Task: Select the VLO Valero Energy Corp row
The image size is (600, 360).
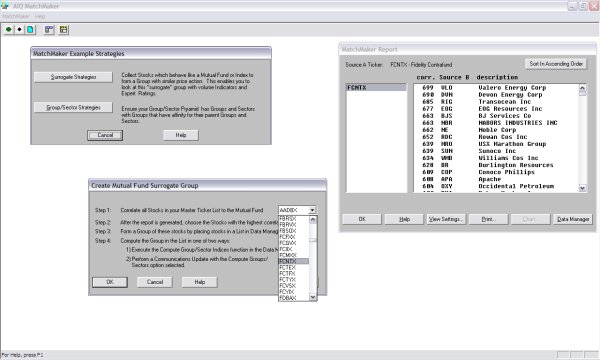Action: (496, 88)
